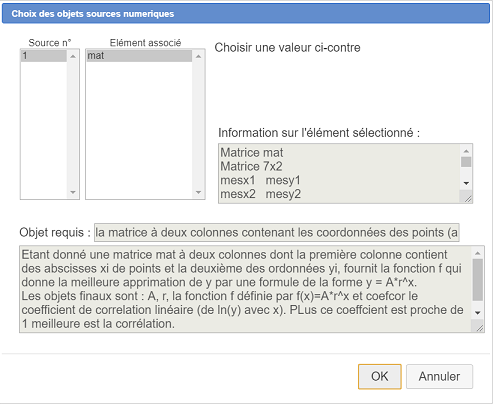The image size is (493, 404).
Task: Click up arrow of description text scrollbar
Action: pos(478,253)
